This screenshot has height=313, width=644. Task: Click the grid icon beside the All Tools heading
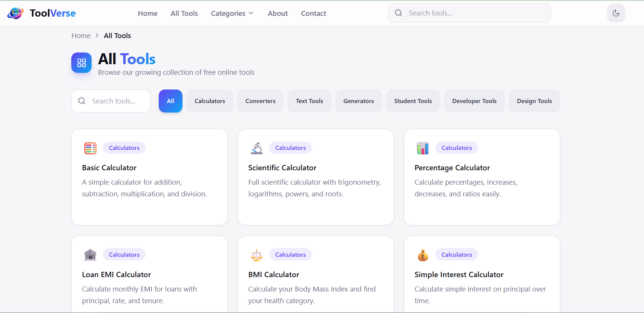pos(81,63)
